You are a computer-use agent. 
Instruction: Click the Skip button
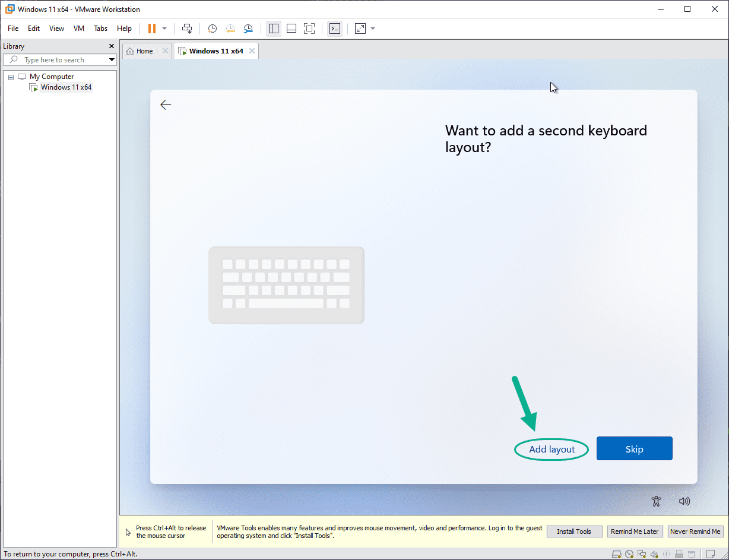point(634,448)
